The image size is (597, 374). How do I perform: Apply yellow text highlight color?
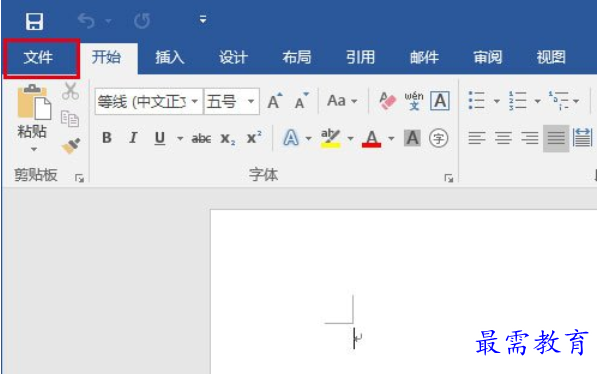point(330,138)
